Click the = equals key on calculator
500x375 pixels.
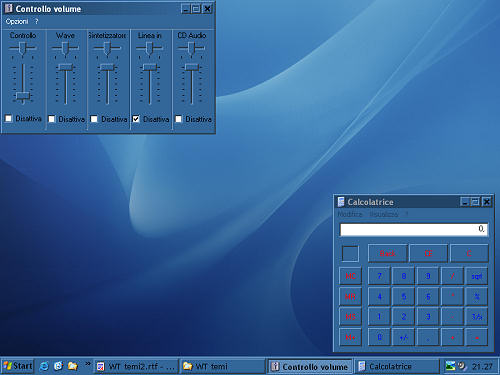click(477, 337)
